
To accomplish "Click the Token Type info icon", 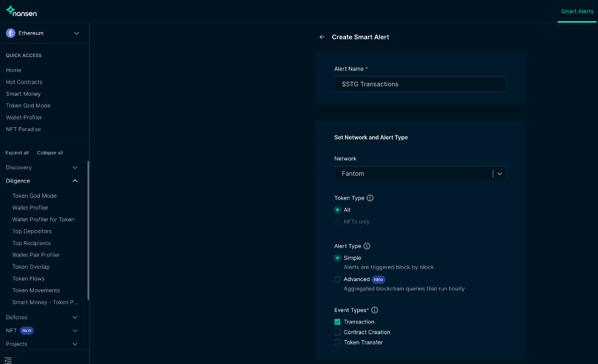I will [370, 198].
